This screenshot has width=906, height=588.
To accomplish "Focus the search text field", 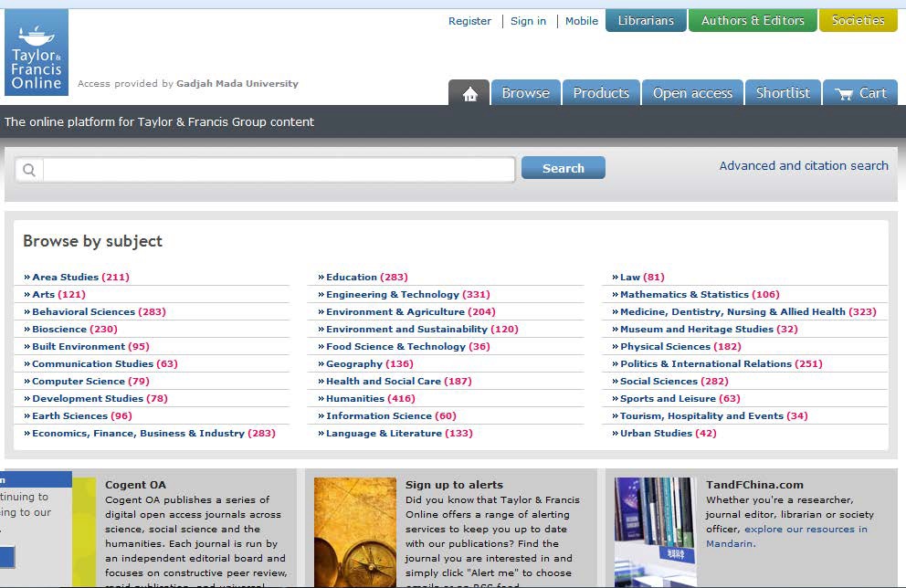I will pyautogui.click(x=279, y=170).
